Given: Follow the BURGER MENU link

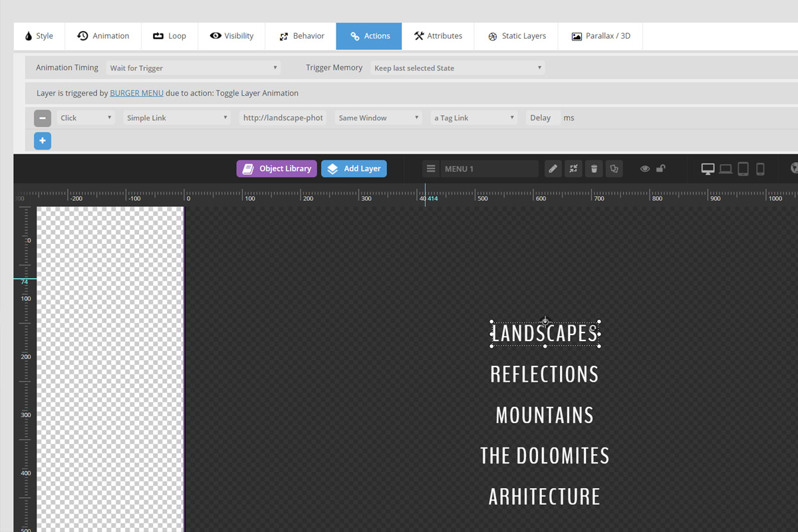Looking at the screenshot, I should tap(136, 93).
